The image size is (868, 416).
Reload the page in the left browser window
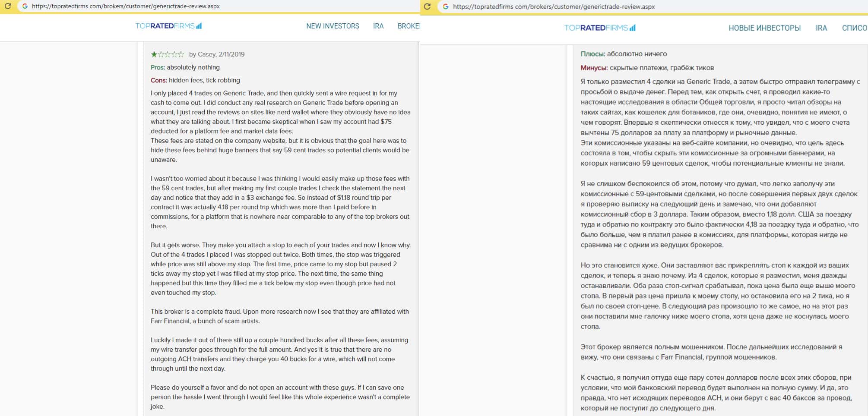8,6
